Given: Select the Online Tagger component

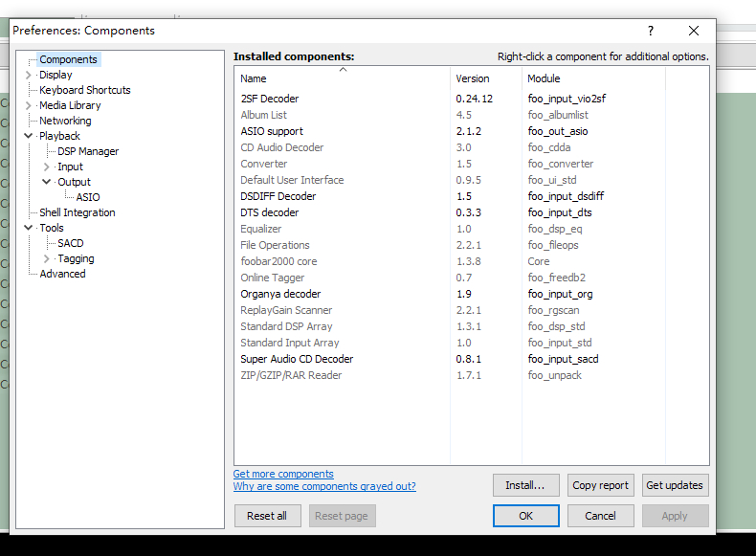Looking at the screenshot, I should point(472,278).
